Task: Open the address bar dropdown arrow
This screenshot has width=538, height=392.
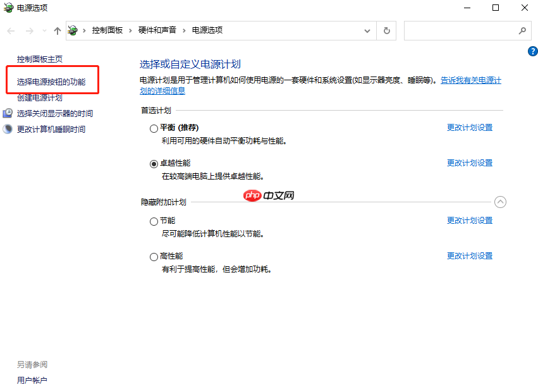Action: coord(367,30)
